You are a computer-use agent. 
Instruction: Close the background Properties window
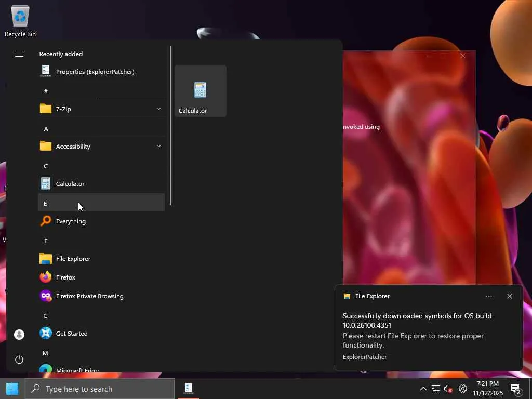[463, 56]
